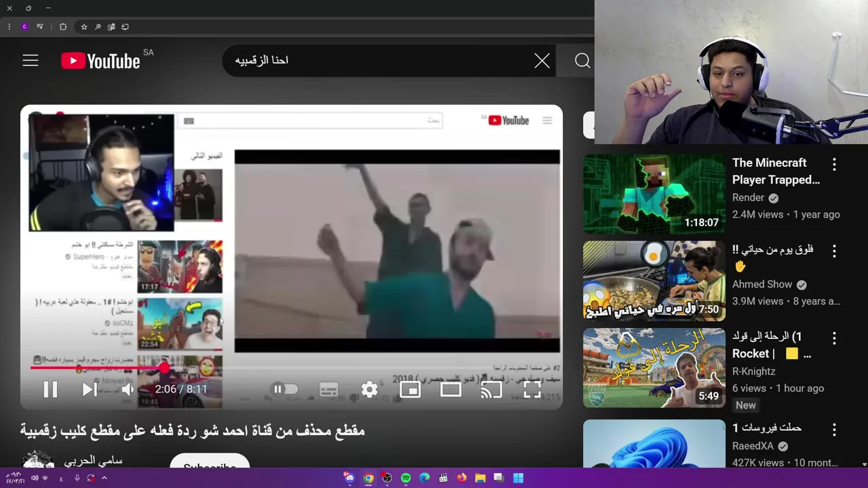The width and height of the screenshot is (868, 488).
Task: Open the clock and date on taskbar
Action: [x=15, y=478]
